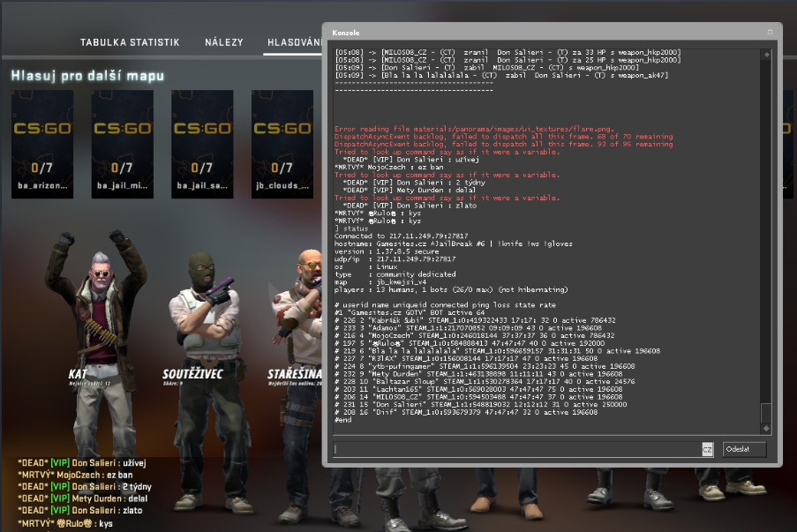Click the Odeslat button in console
The image size is (797, 532).
743,449
